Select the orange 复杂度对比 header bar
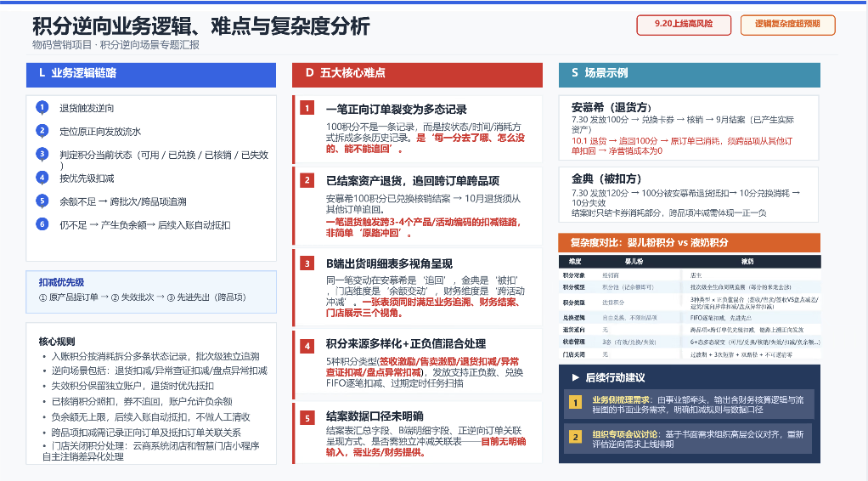The height and width of the screenshot is (481, 868). (689, 243)
